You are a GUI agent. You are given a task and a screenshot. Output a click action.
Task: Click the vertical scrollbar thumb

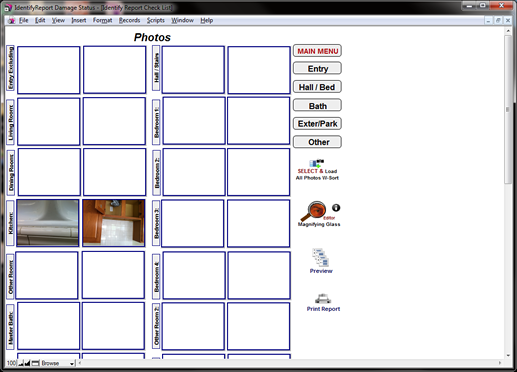click(x=508, y=109)
